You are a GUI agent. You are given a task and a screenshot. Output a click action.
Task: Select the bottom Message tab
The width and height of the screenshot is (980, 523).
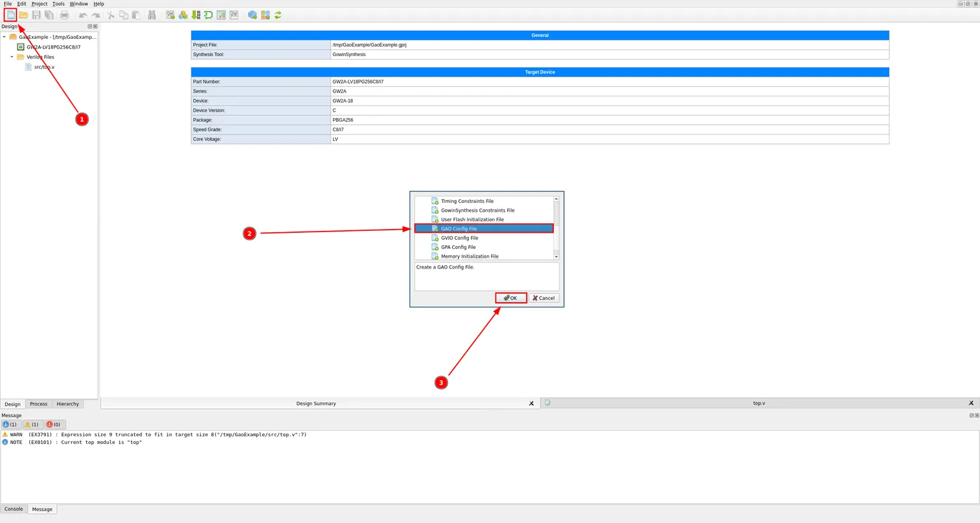42,509
